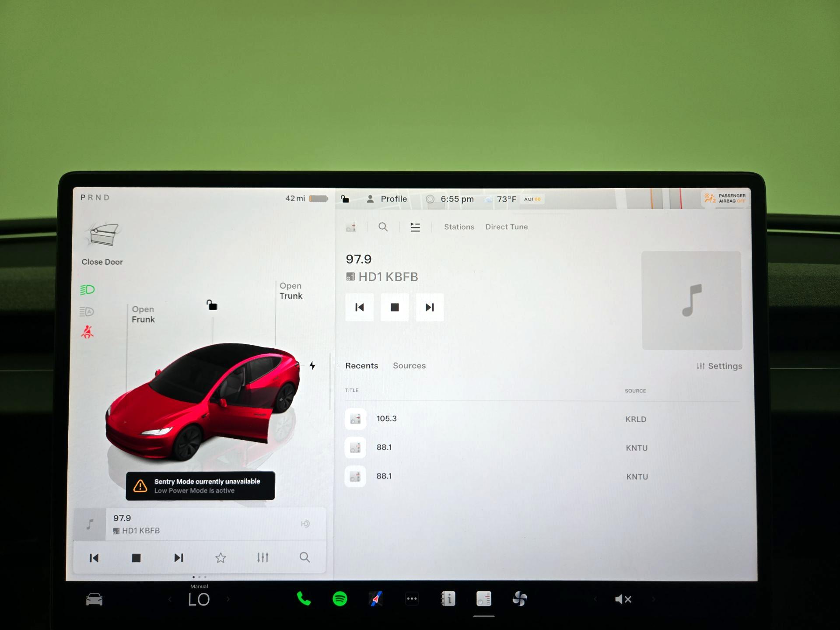Select the Recents tab
The height and width of the screenshot is (630, 840).
point(361,366)
